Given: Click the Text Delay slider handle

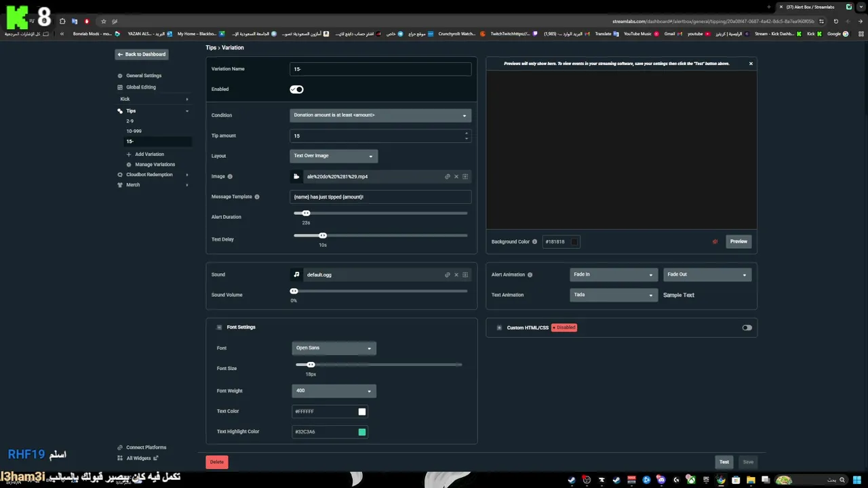Looking at the screenshot, I should click(x=323, y=236).
